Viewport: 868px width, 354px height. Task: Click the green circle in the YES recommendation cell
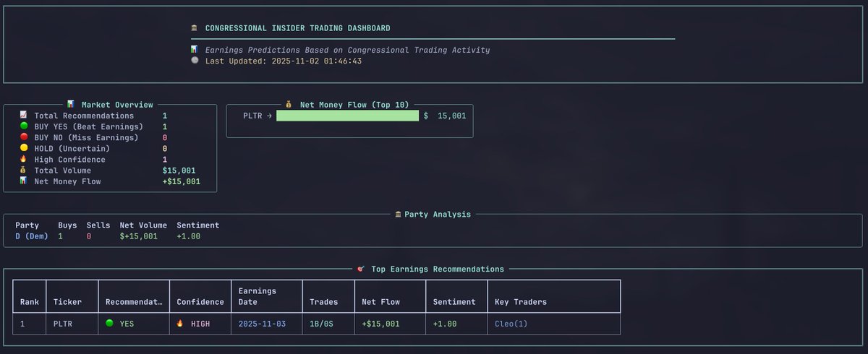click(x=110, y=324)
